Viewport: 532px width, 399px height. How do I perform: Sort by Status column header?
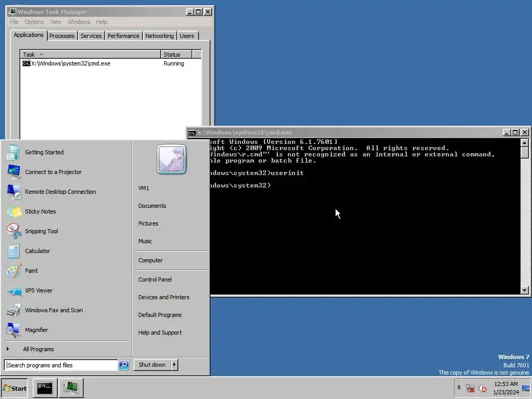(x=177, y=54)
